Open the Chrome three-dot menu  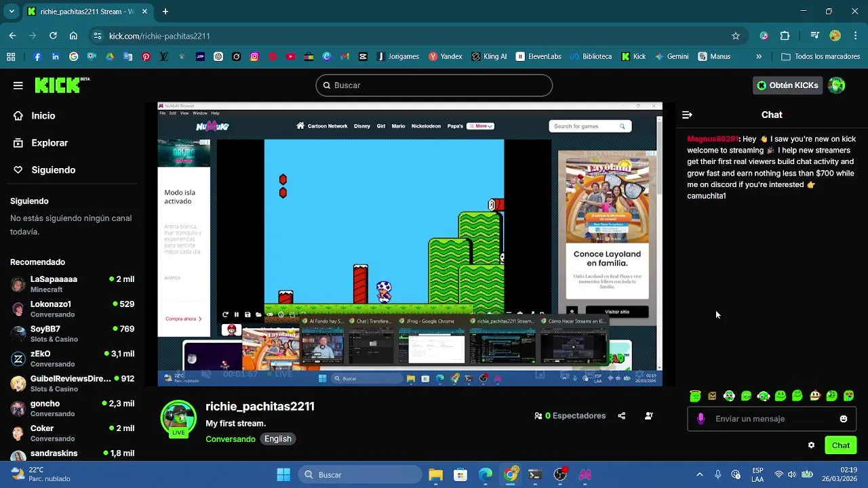tap(854, 36)
